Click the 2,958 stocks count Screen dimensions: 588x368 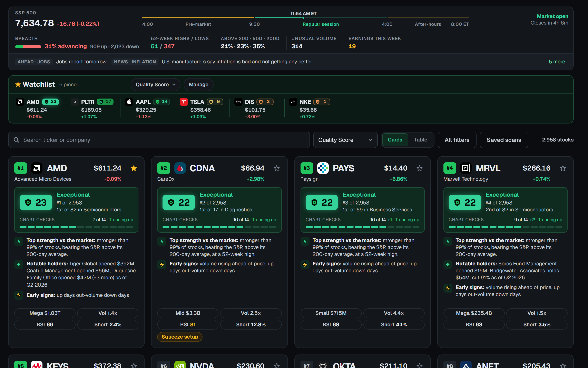point(558,140)
